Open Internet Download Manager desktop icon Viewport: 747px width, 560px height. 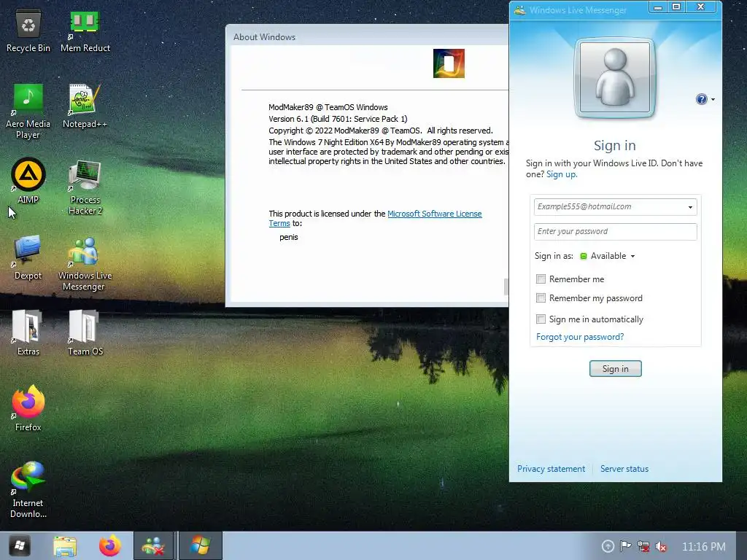click(x=28, y=489)
